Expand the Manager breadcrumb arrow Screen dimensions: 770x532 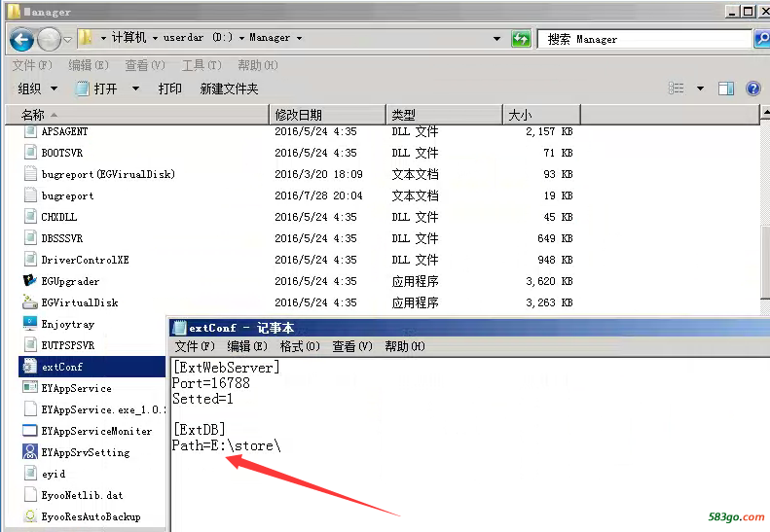point(299,38)
